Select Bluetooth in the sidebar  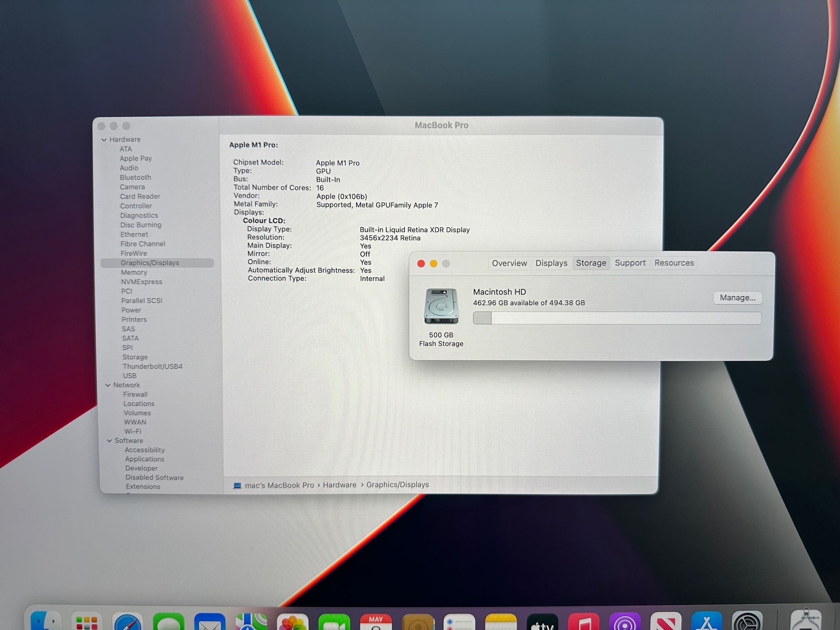pyautogui.click(x=135, y=177)
